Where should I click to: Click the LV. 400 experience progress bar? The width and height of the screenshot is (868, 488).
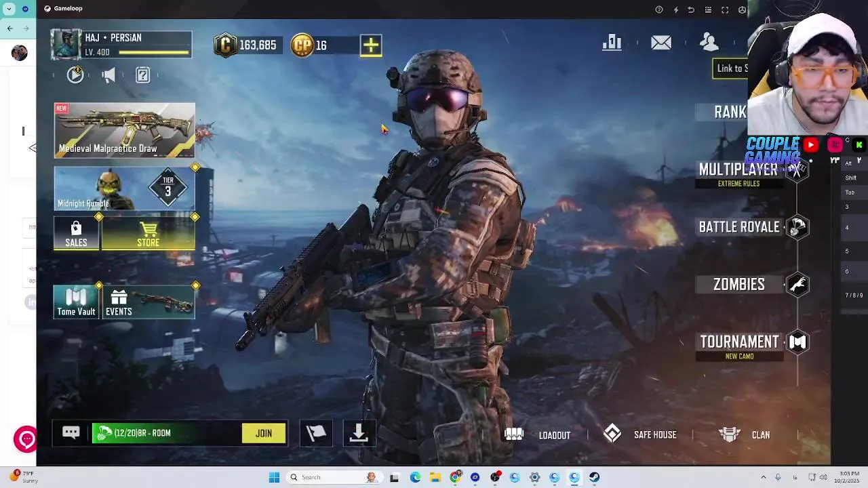pyautogui.click(x=154, y=52)
